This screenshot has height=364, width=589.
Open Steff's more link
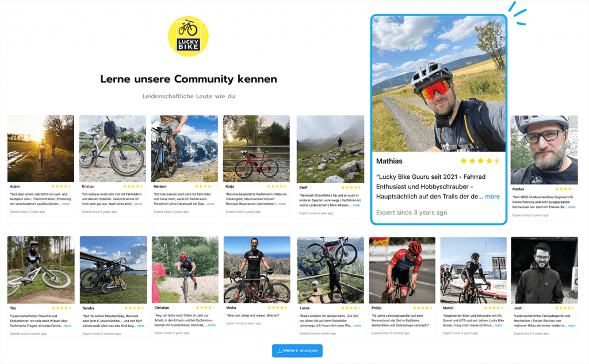[x=356, y=205]
